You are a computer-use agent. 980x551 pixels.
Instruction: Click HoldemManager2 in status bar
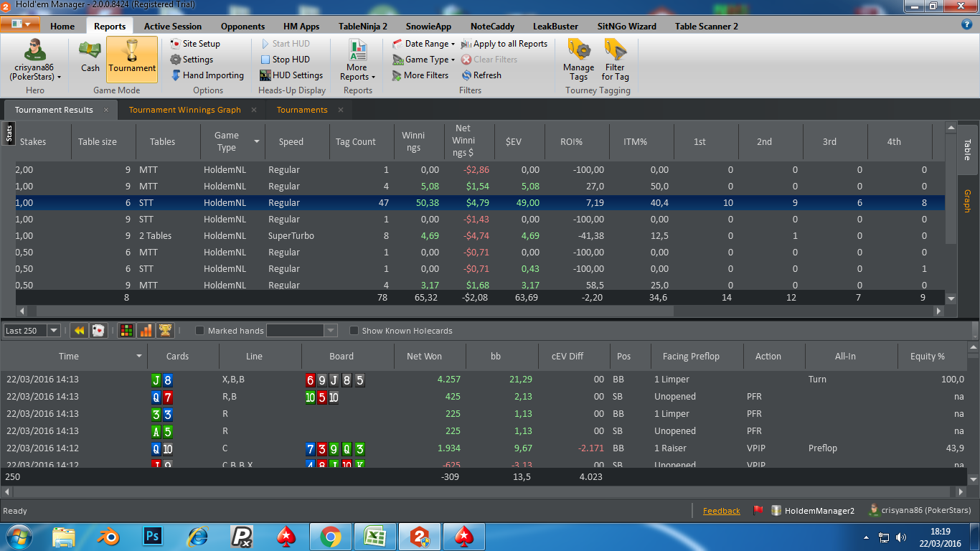tap(813, 511)
